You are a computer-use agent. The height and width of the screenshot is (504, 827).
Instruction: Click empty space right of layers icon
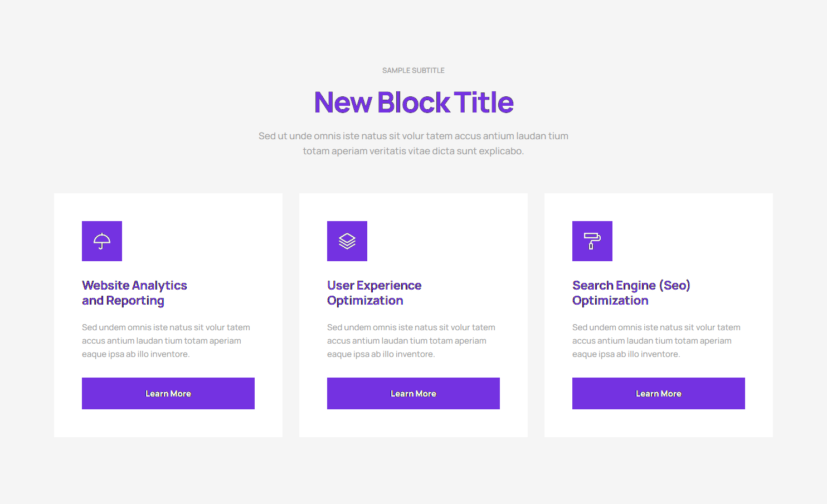[x=440, y=241]
